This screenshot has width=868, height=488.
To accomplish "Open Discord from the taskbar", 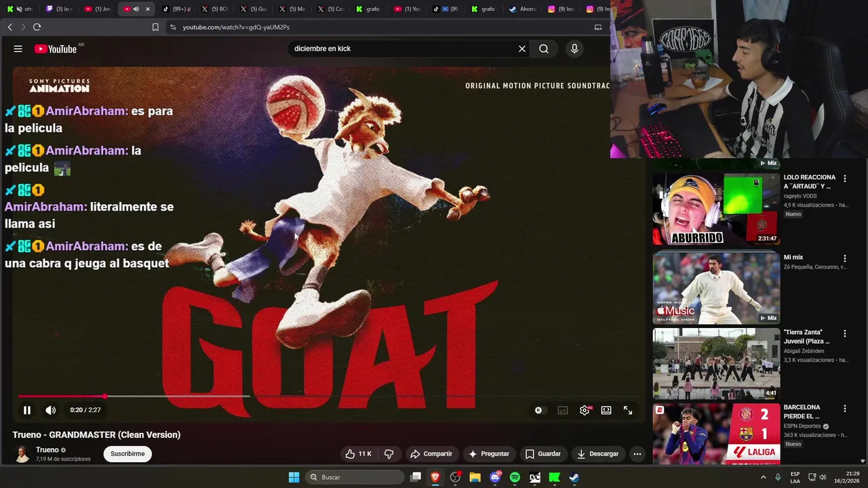I will click(495, 477).
